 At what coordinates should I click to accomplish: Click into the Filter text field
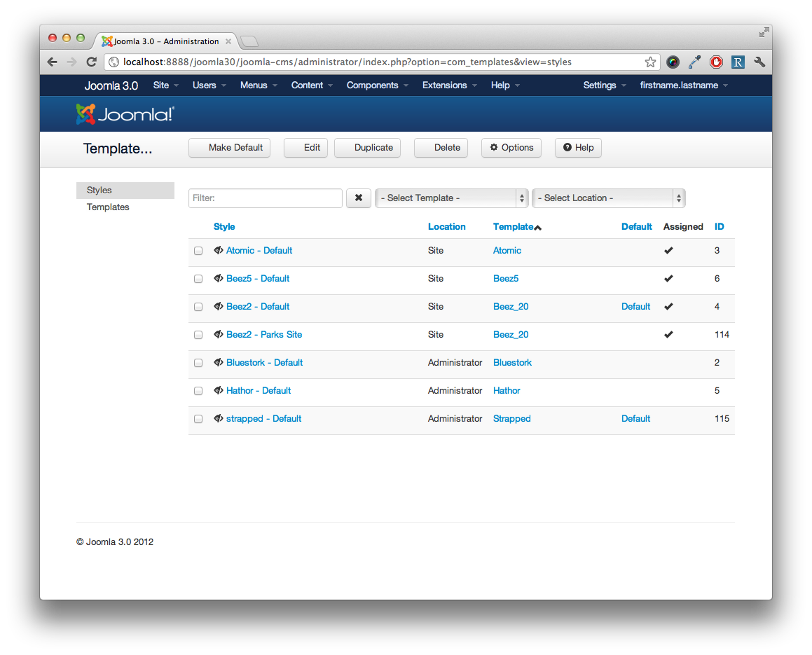click(266, 198)
